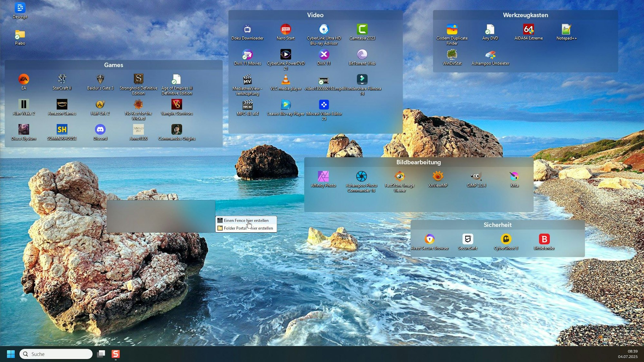
Task: Select Einen Fence hier erstellen
Action: [246, 220]
